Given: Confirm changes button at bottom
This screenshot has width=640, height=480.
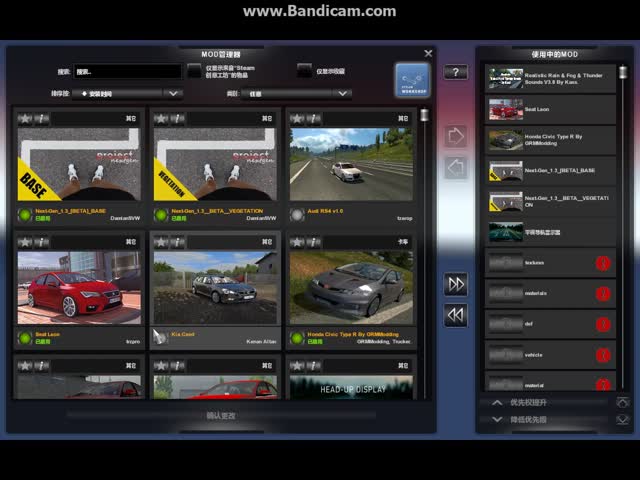Looking at the screenshot, I should [221, 416].
